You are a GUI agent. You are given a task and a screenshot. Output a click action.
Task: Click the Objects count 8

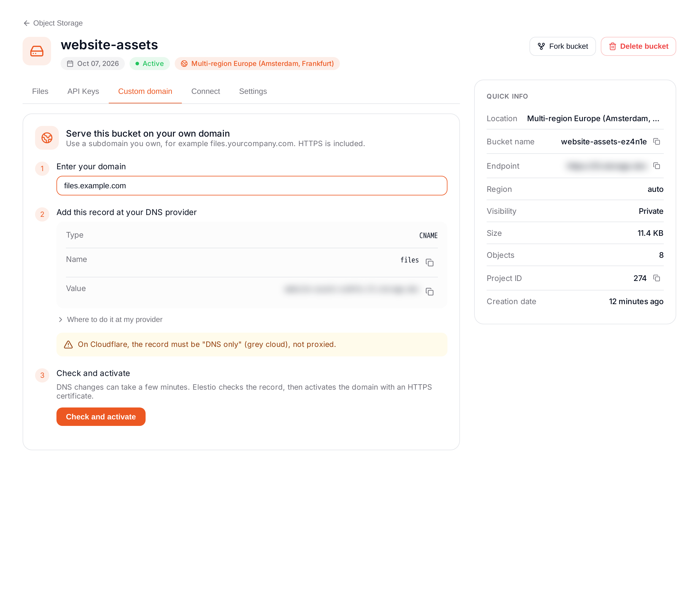pos(661,255)
